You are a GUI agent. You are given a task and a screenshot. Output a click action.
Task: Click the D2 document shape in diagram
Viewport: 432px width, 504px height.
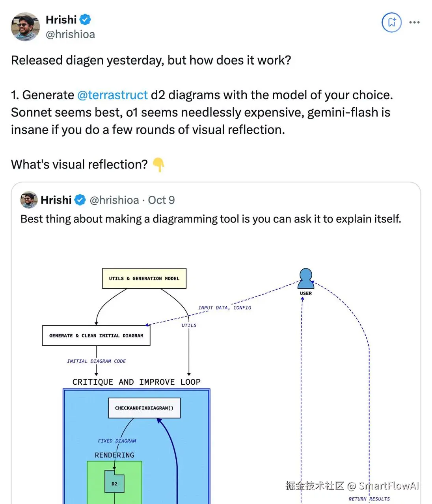pos(114,482)
